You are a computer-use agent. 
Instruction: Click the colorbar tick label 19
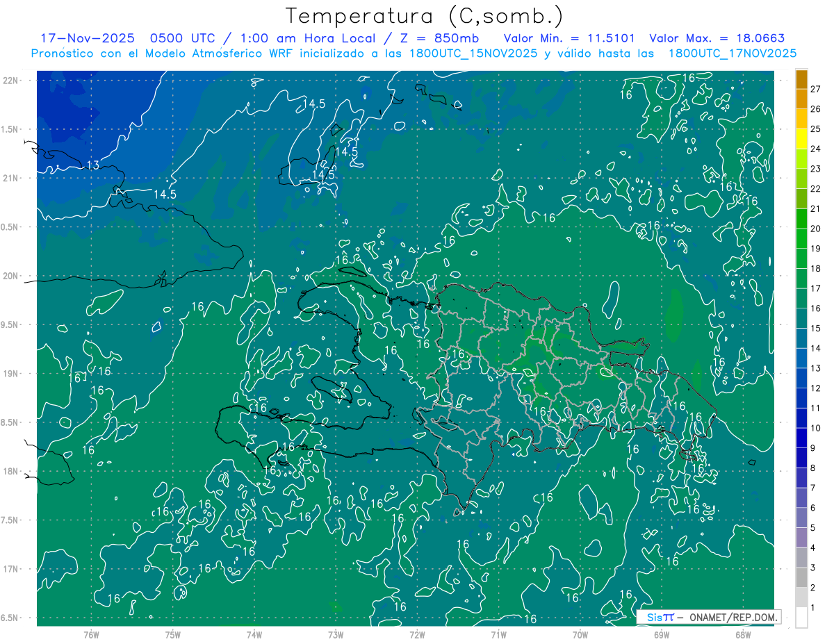(816, 248)
